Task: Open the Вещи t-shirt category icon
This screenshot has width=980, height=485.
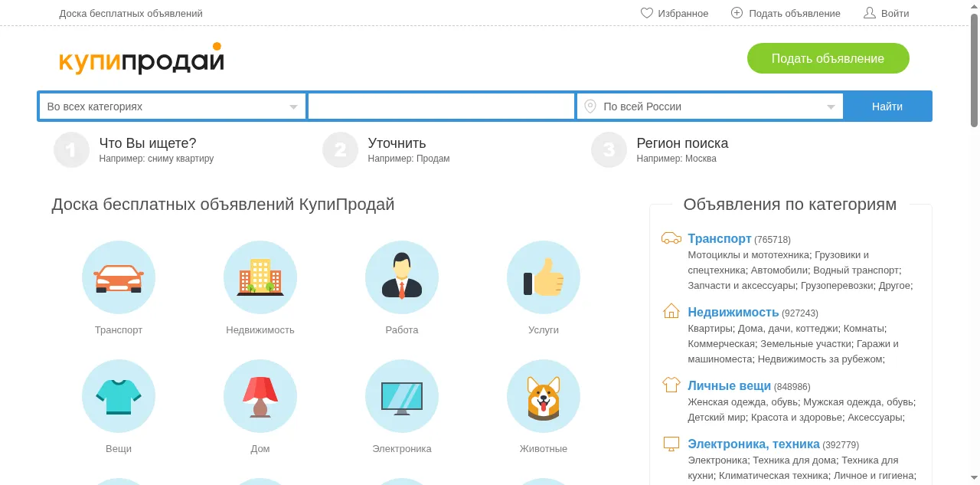Action: tap(119, 396)
